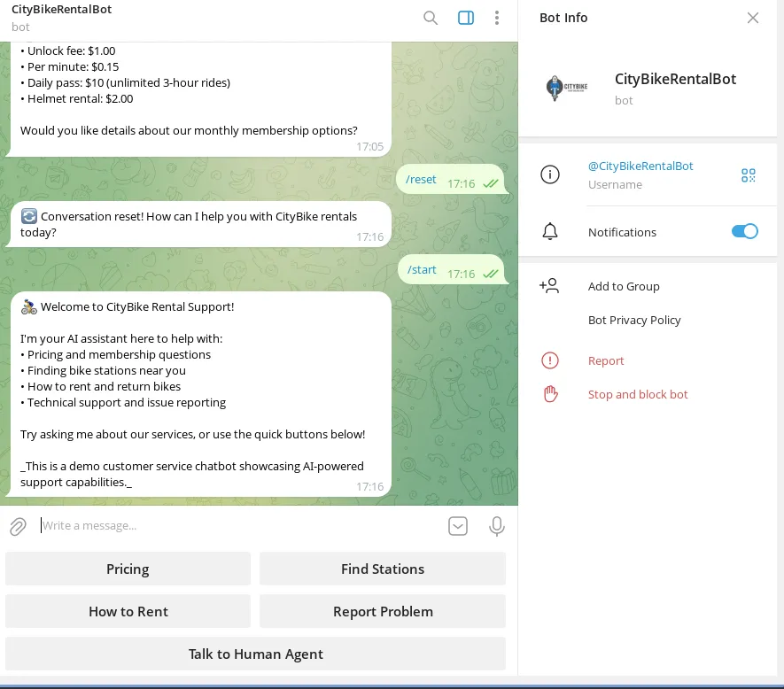Image resolution: width=784 pixels, height=689 pixels.
Task: Open the sticker panel icon in message bar
Action: 458,526
